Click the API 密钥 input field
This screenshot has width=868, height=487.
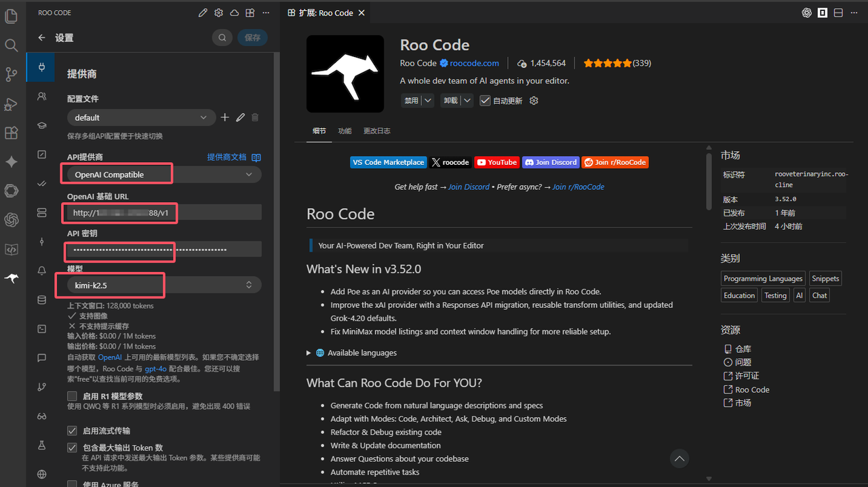164,250
